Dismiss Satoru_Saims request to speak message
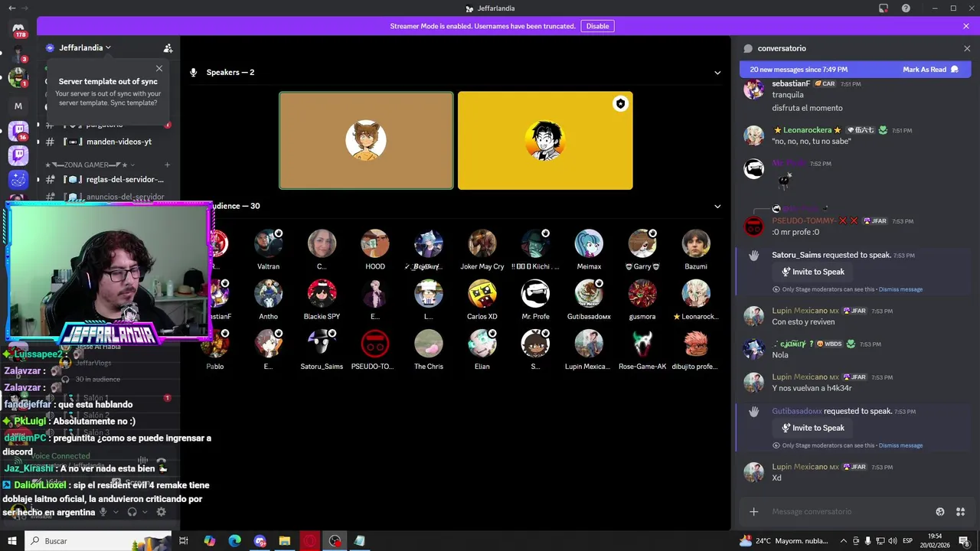The height and width of the screenshot is (551, 980). tap(900, 289)
